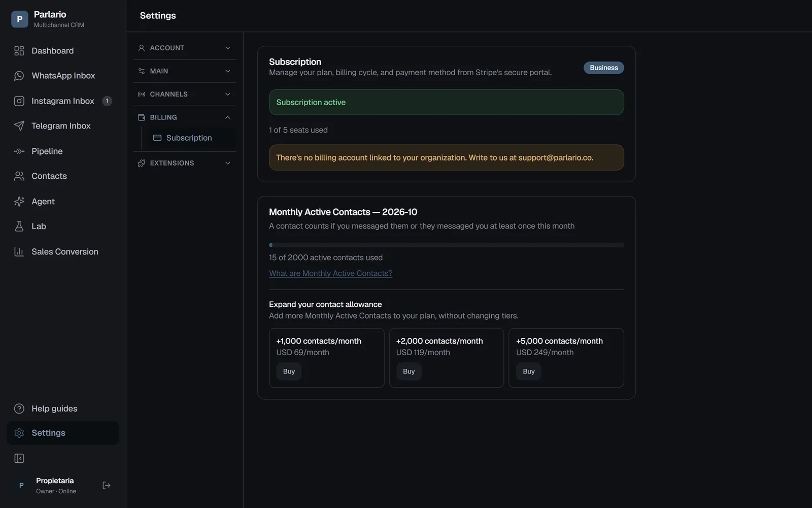Viewport: 812px width, 508px height.
Task: Navigate to Contacts page
Action: (x=63, y=176)
